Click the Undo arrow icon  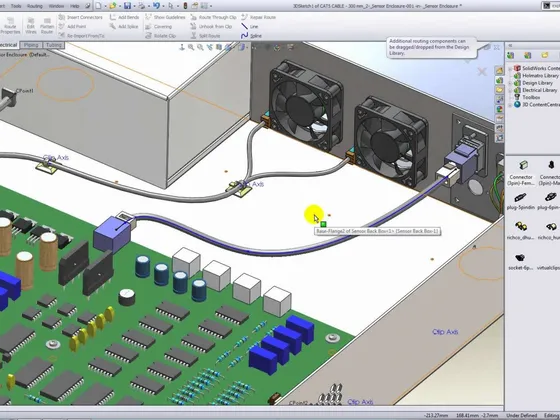(156, 6)
